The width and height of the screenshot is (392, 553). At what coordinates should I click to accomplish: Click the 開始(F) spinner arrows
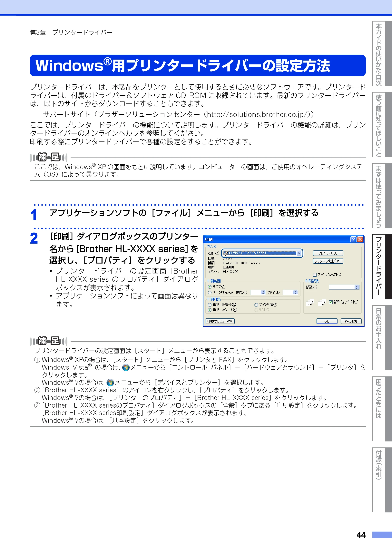(264, 292)
